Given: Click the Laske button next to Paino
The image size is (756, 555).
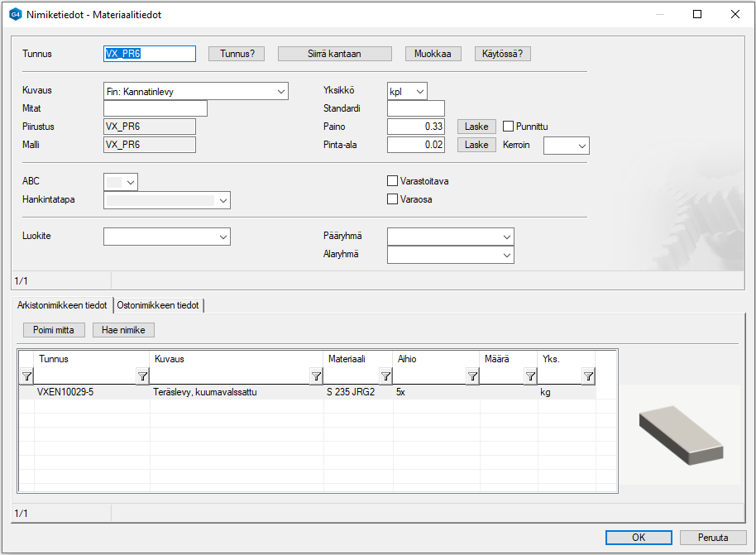Looking at the screenshot, I should 476,127.
